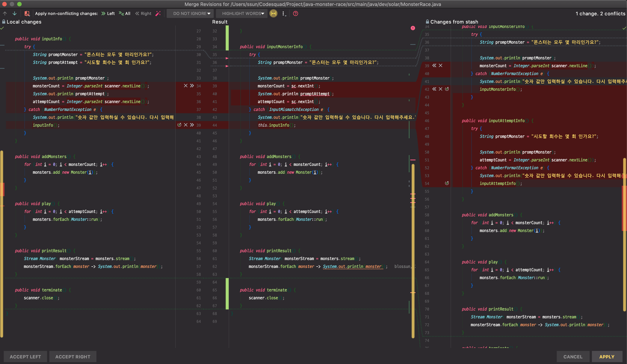Go to the previous difference arrow
This screenshot has height=364, width=627.
pos(5,13)
